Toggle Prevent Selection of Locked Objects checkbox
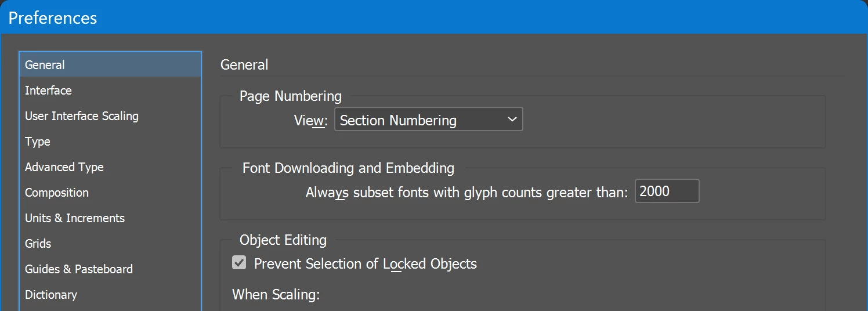868x311 pixels. [239, 263]
